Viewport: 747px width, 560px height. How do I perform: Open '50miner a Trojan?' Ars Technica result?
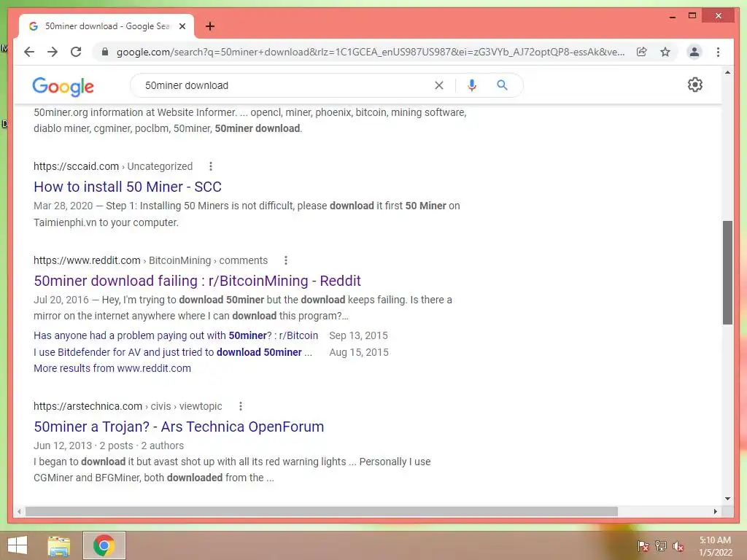(x=179, y=427)
